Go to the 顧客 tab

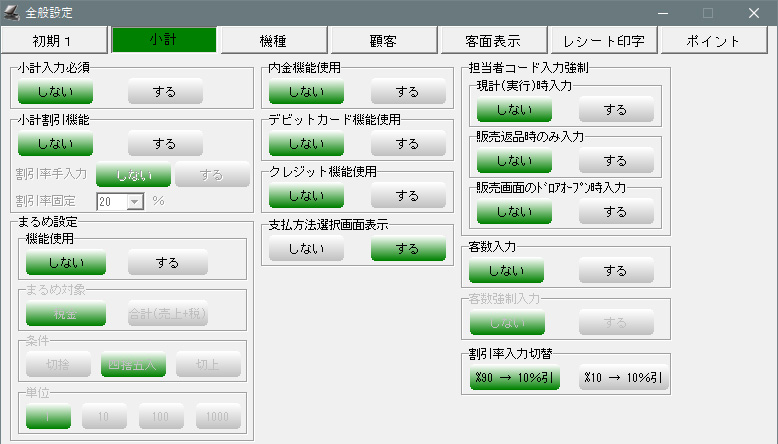[383, 41]
